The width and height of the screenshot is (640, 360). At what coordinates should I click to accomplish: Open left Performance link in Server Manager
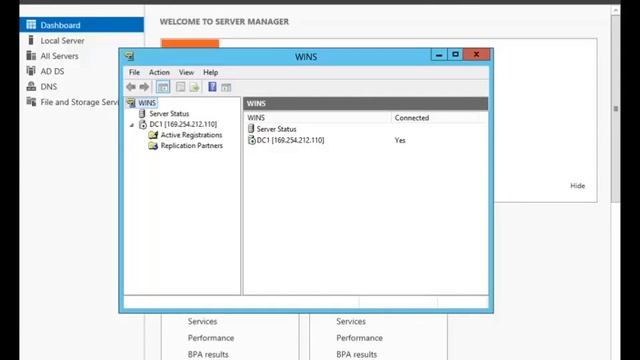click(x=211, y=338)
